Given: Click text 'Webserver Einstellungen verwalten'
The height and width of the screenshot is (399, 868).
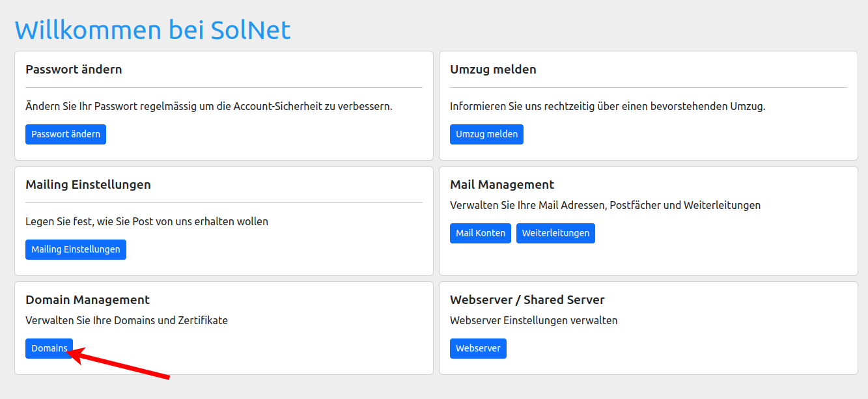Looking at the screenshot, I should (x=534, y=320).
